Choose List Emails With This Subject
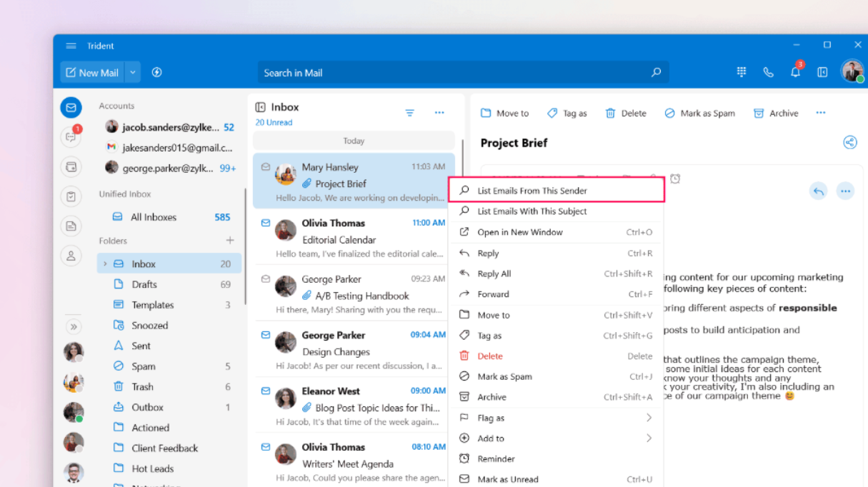 pos(556,211)
